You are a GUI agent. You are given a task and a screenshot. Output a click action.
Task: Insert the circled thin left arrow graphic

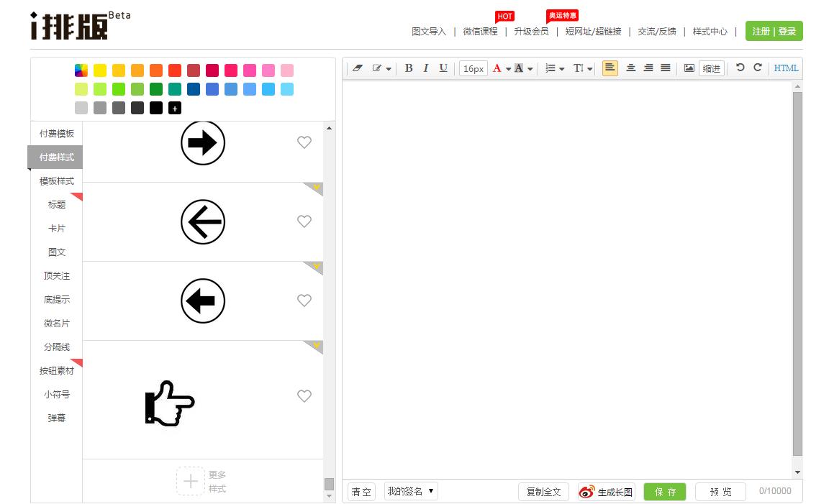pos(203,222)
